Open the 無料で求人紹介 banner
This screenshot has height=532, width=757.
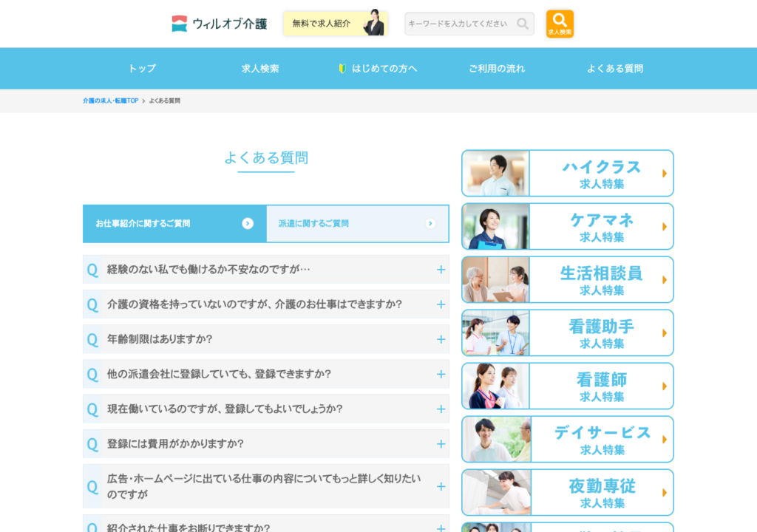[336, 23]
